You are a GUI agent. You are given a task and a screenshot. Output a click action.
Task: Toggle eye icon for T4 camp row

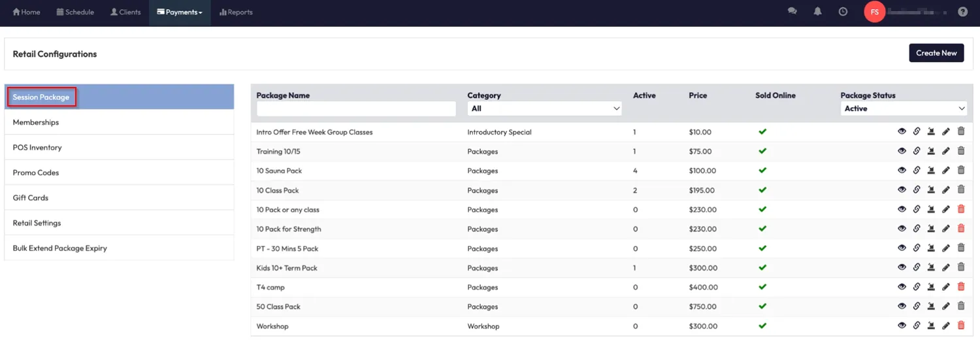[x=902, y=287]
